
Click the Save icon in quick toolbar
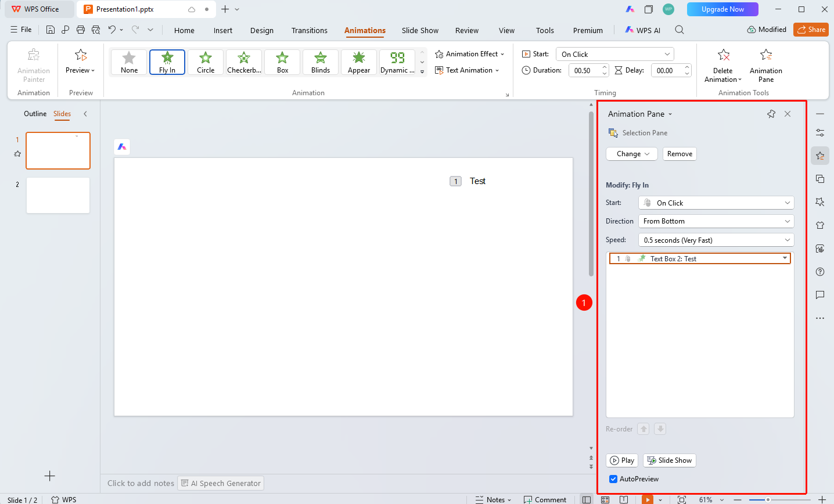[x=51, y=30]
